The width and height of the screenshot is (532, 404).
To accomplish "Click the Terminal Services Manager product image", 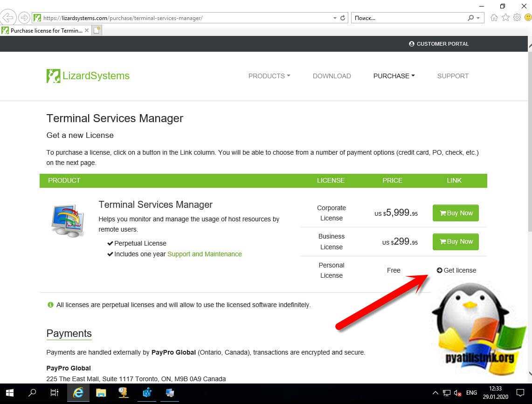I will (x=68, y=220).
